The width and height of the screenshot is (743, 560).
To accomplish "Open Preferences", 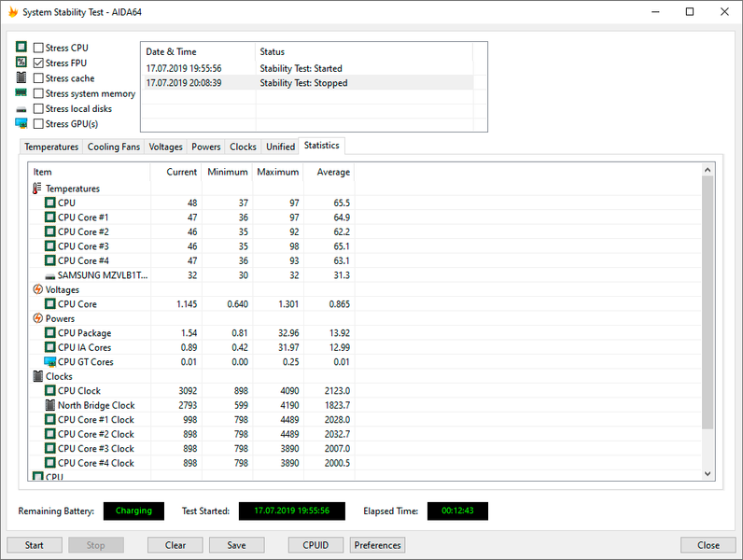I will [378, 545].
